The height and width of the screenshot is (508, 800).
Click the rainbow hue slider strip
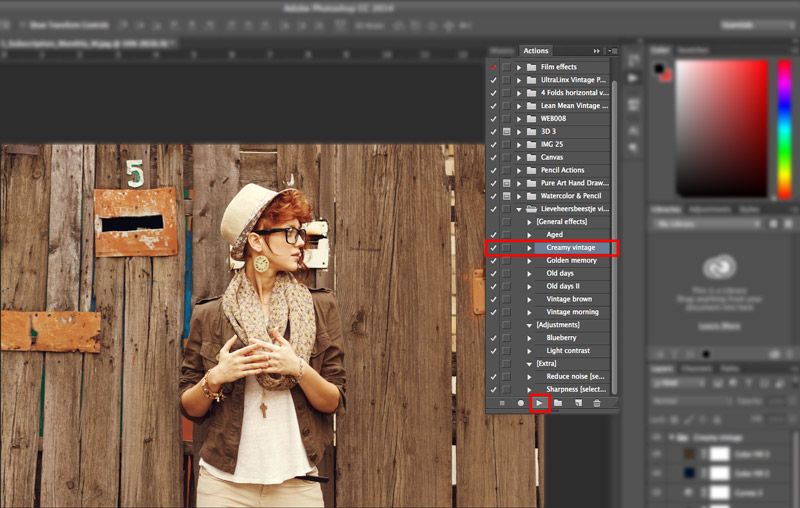[784, 129]
